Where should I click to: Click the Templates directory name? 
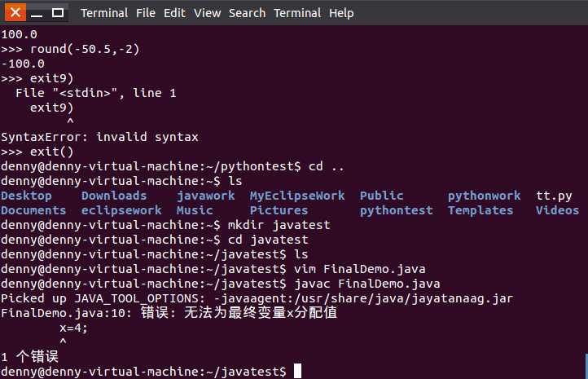[x=480, y=210]
